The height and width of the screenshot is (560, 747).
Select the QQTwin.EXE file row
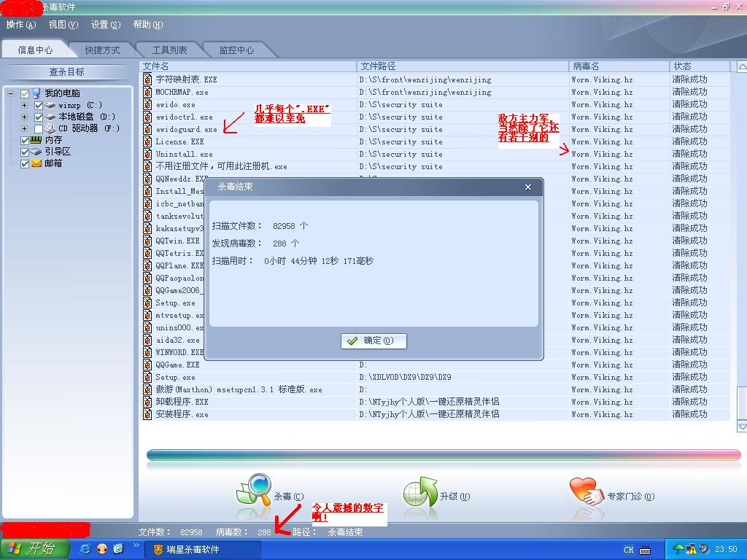[436, 241]
